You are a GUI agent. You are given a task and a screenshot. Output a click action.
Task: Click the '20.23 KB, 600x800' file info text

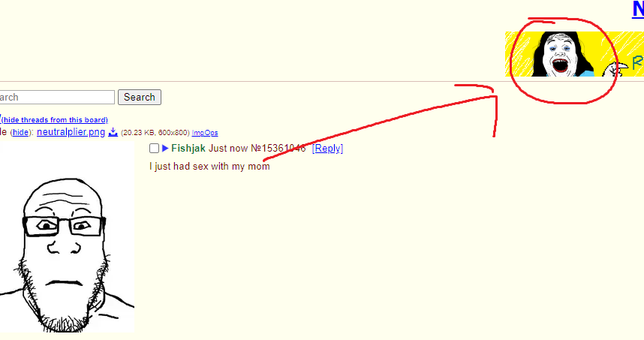pos(155,133)
